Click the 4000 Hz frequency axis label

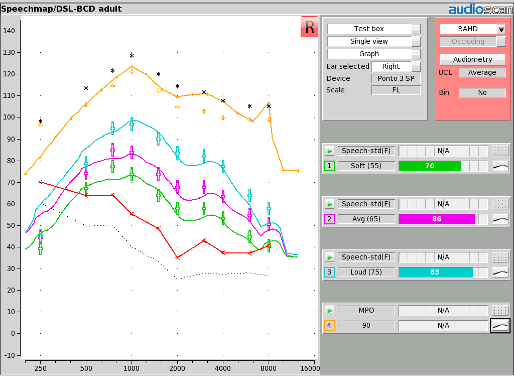[223, 369]
